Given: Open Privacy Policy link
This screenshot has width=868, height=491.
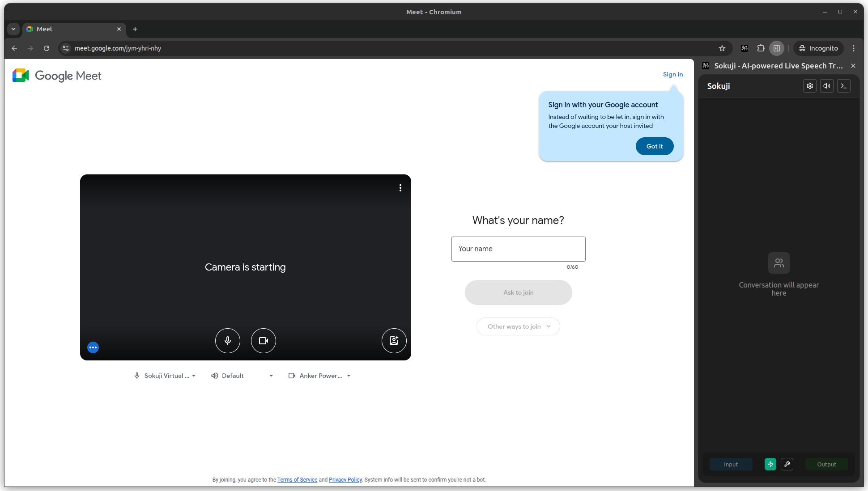Looking at the screenshot, I should [x=345, y=480].
